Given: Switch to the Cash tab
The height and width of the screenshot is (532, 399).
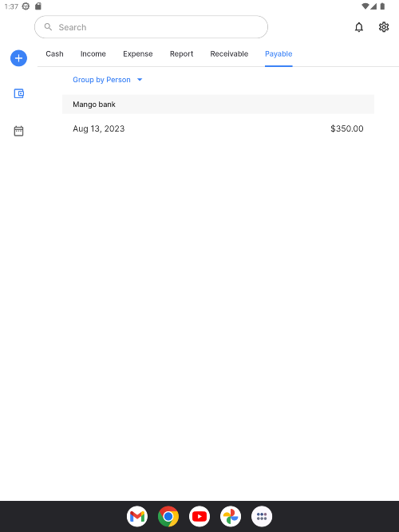Looking at the screenshot, I should (x=55, y=54).
